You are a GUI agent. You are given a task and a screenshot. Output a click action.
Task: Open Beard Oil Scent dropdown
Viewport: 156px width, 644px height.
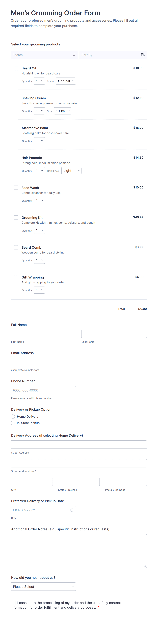click(x=66, y=81)
